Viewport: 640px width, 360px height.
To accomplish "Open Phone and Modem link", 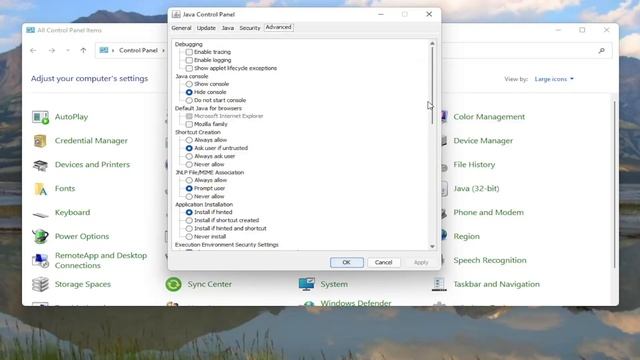I will tap(488, 213).
